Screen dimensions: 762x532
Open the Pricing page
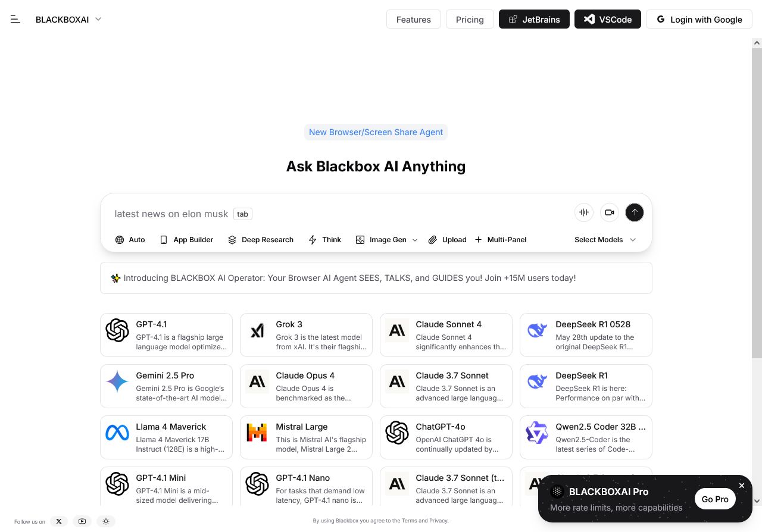(x=470, y=19)
